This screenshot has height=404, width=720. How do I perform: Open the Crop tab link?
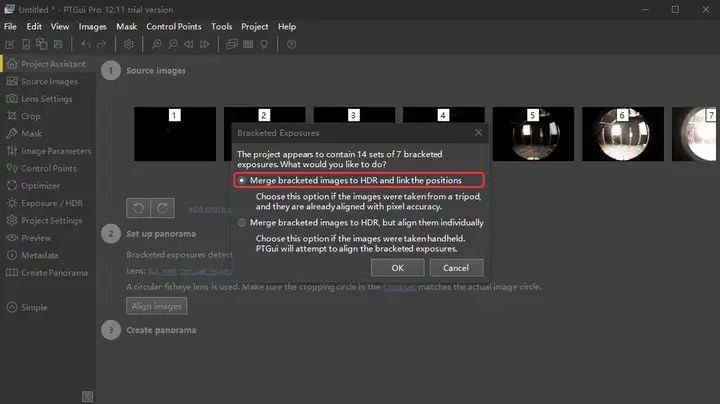tap(400, 287)
